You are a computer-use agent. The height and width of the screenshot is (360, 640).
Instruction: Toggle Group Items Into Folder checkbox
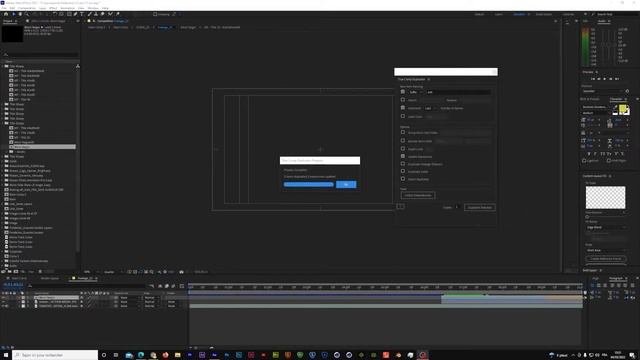pyautogui.click(x=403, y=132)
